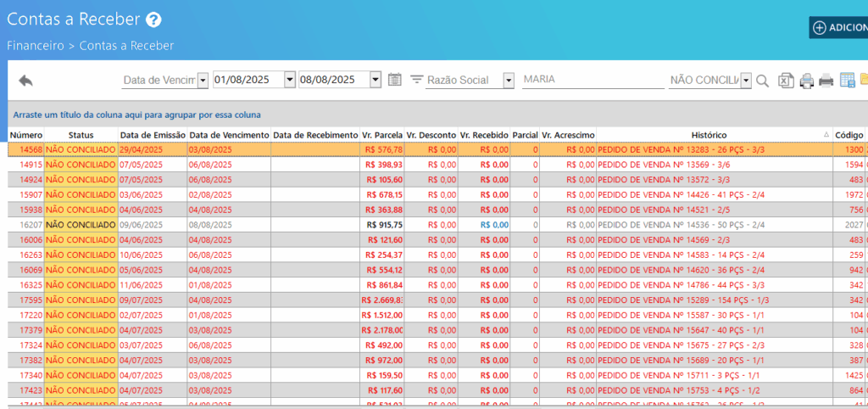
Task: Click the calendar icon beside date range
Action: [x=394, y=80]
